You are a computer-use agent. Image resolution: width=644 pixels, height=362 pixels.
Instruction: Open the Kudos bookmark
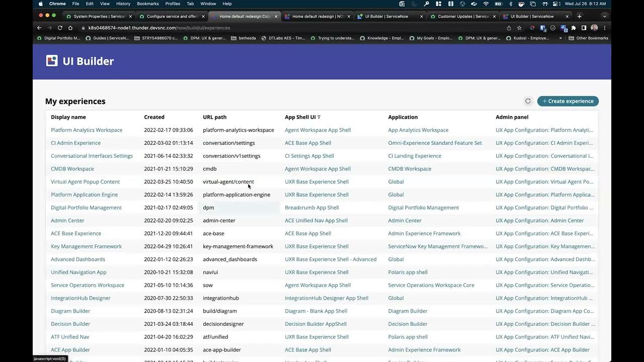coord(528,38)
